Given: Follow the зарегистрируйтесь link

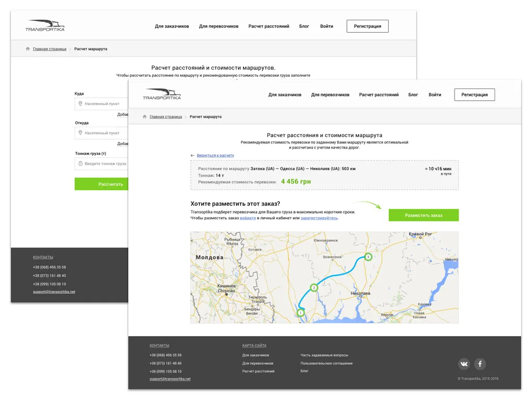Looking at the screenshot, I should coord(319,218).
